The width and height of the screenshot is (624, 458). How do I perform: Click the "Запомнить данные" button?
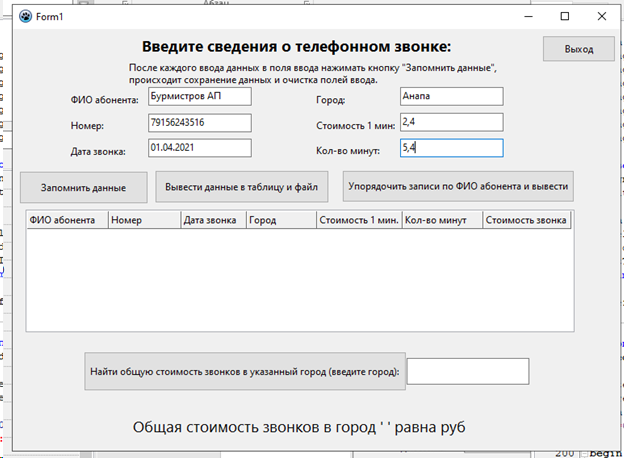tap(82, 187)
